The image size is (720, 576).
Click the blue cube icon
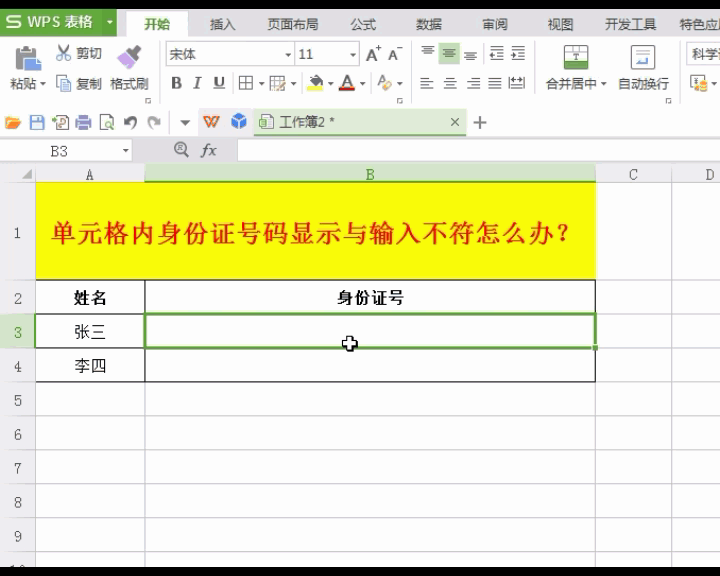(x=239, y=122)
